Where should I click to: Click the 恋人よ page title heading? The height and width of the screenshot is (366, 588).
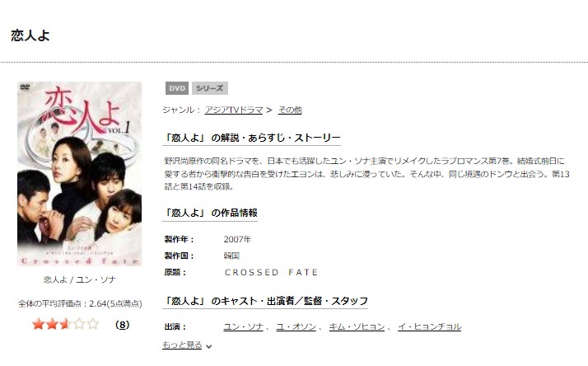tap(30, 35)
